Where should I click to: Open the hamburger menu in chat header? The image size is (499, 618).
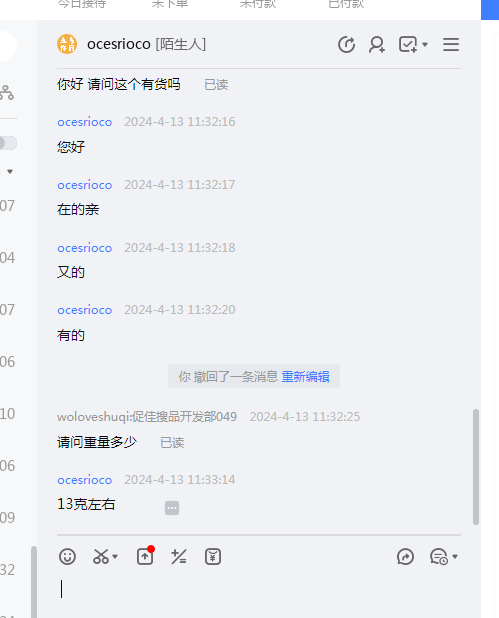[x=451, y=44]
